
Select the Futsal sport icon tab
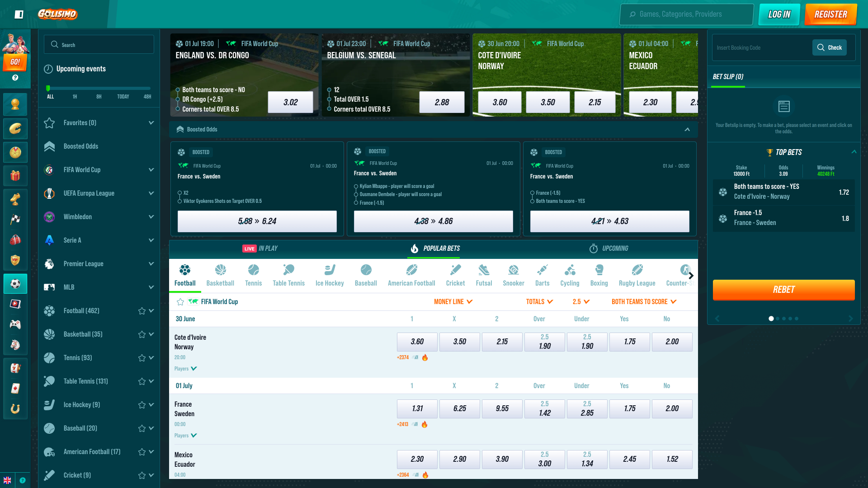pyautogui.click(x=484, y=276)
